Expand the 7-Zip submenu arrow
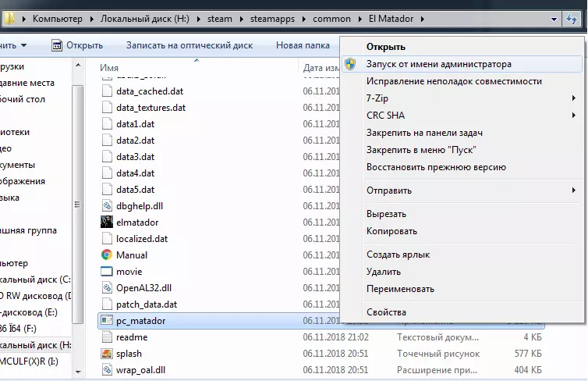This screenshot has width=588, height=381. point(574,98)
